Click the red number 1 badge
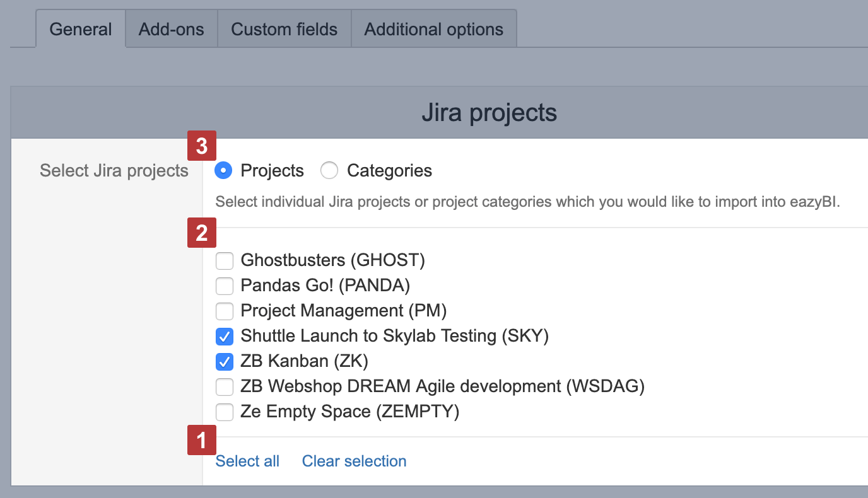This screenshot has height=498, width=868. click(x=202, y=440)
